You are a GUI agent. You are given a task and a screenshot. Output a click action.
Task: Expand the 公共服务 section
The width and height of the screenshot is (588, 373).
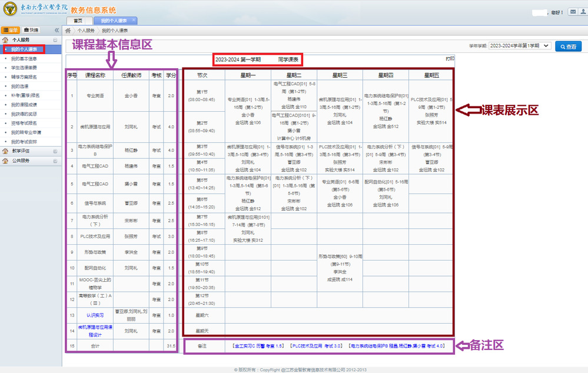(55, 160)
